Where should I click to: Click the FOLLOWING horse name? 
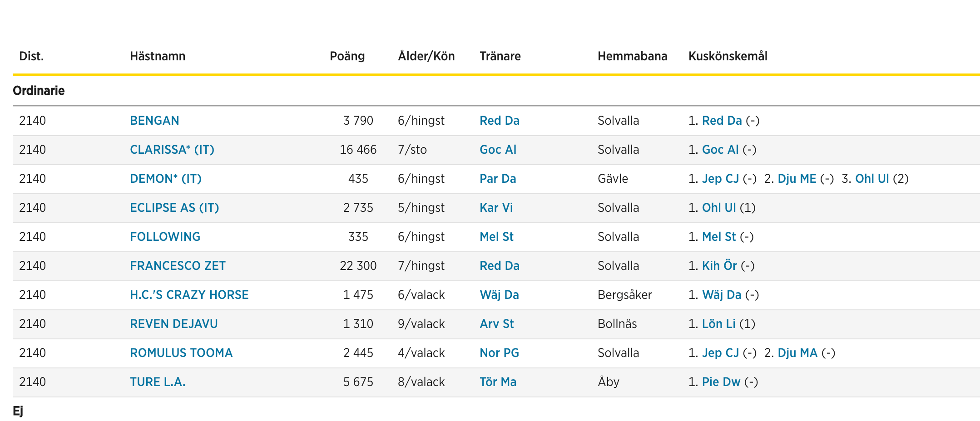pyautogui.click(x=165, y=237)
